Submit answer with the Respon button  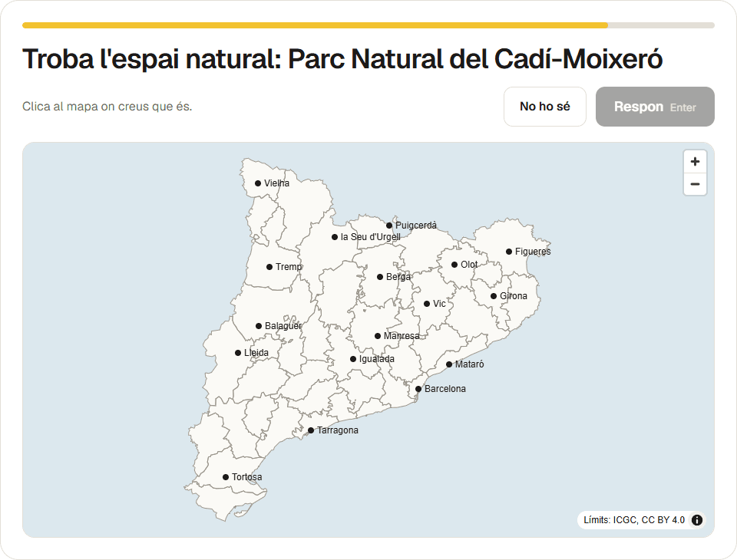(655, 107)
